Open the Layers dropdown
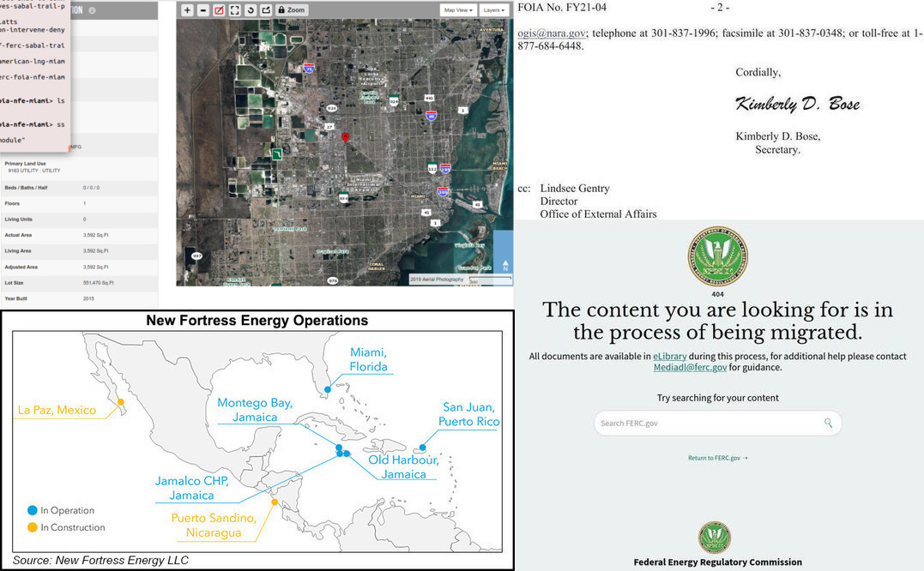This screenshot has height=571, width=924. click(x=493, y=10)
